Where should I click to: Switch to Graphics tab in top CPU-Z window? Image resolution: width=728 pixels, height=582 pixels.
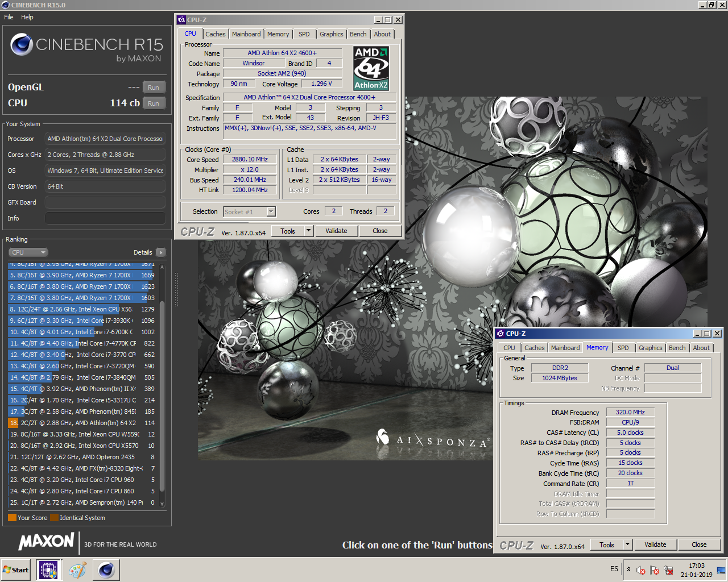tap(332, 34)
